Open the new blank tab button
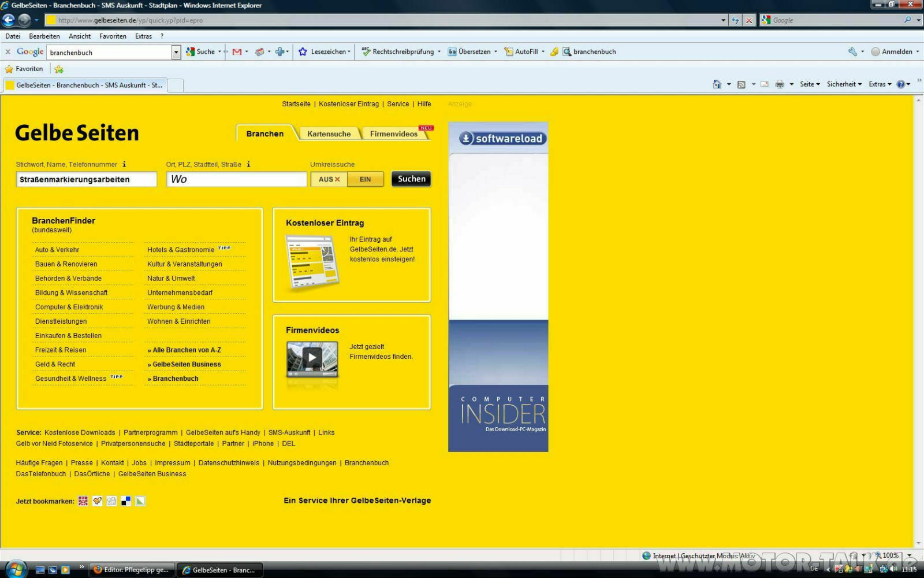The width and height of the screenshot is (924, 578). (176, 85)
